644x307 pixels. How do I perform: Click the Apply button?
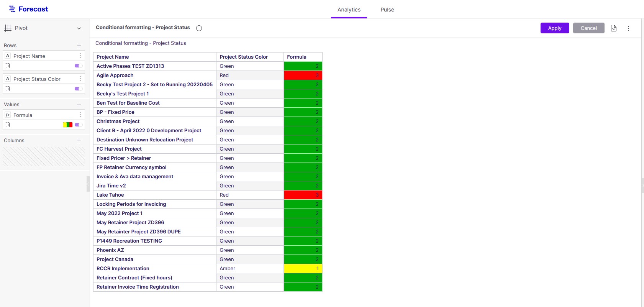pyautogui.click(x=555, y=28)
